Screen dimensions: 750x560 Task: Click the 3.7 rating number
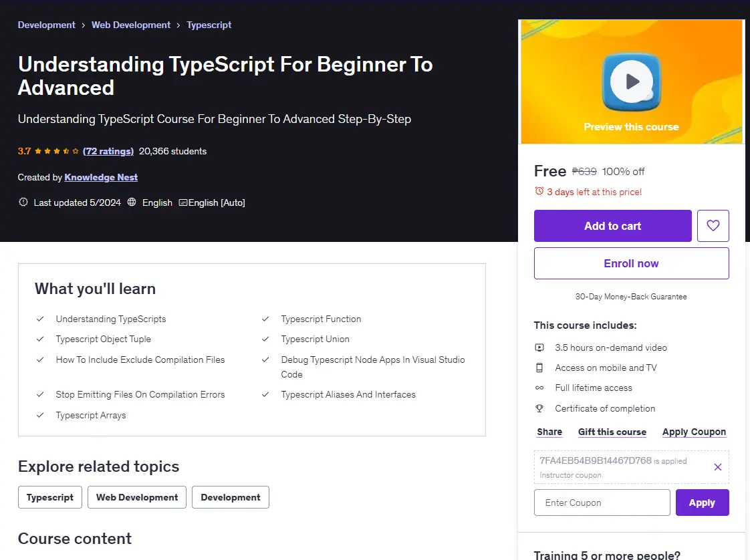click(x=24, y=151)
